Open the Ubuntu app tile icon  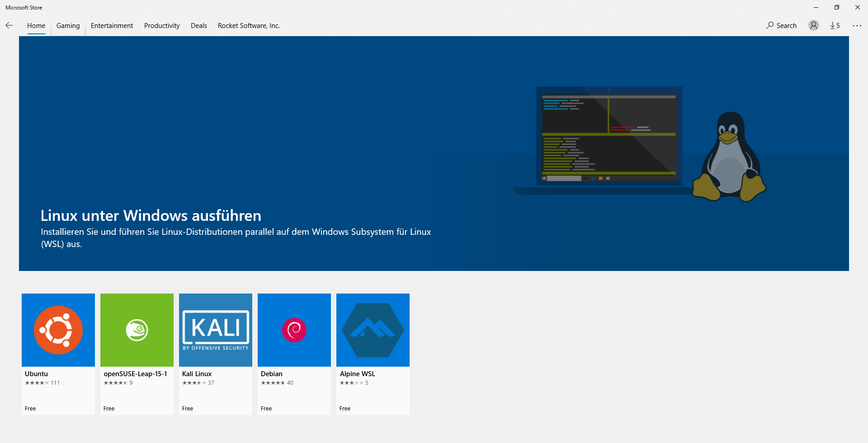pyautogui.click(x=58, y=330)
